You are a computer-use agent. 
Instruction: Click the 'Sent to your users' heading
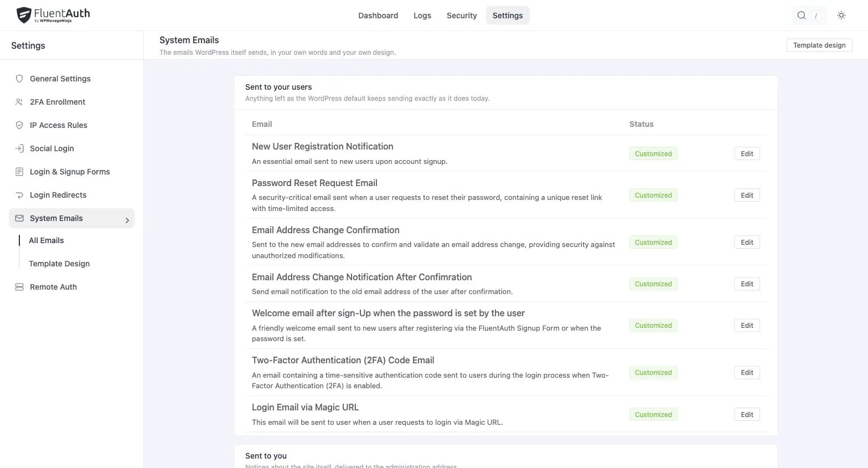point(278,87)
